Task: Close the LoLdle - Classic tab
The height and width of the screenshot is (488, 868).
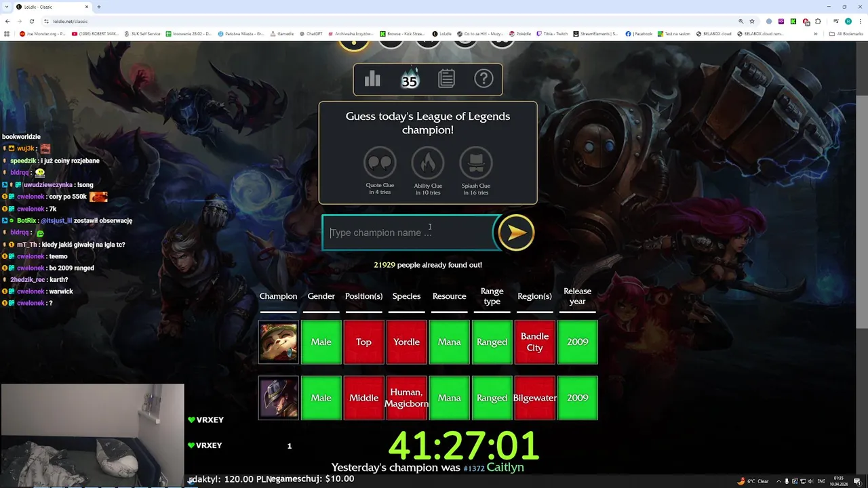Action: [x=87, y=7]
